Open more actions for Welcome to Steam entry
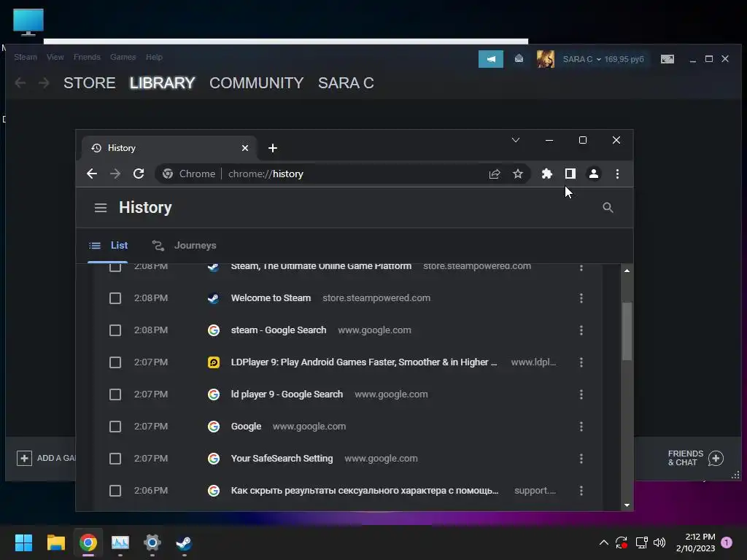Viewport: 747px width, 560px height. (581, 298)
